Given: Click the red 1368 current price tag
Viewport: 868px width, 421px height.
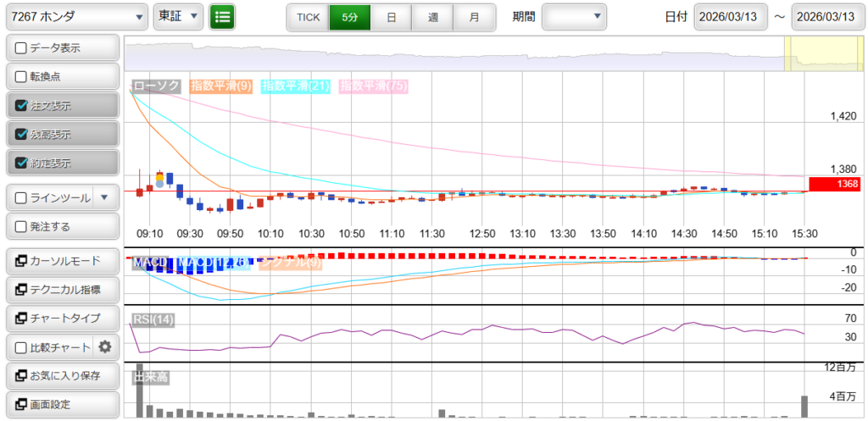Looking at the screenshot, I should point(835,184).
